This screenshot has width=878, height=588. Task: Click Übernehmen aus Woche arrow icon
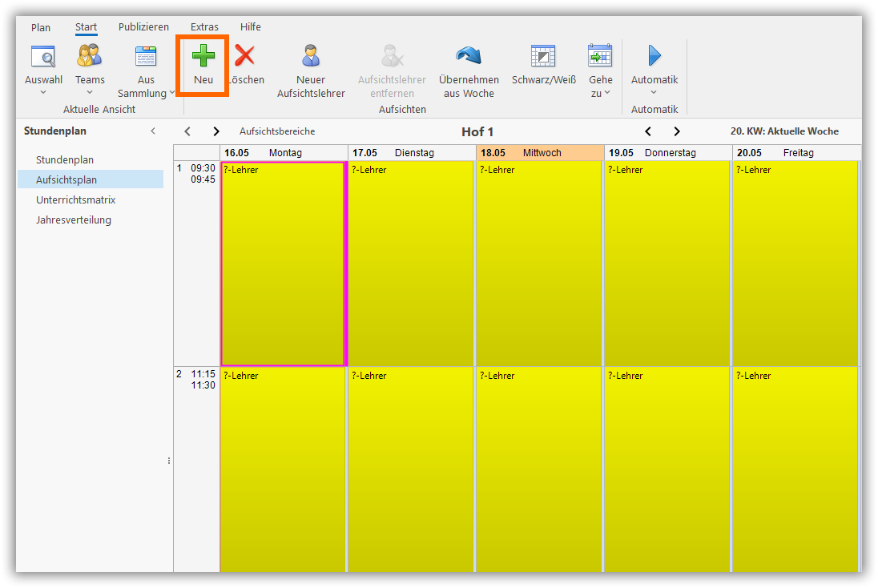tap(469, 56)
